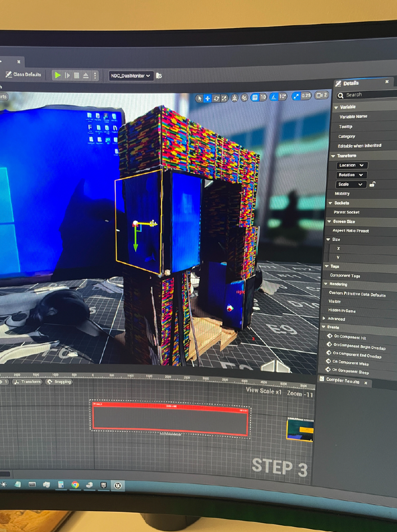Viewport: 397px width, 532px height.
Task: Expand the Advanced rendering section
Action: [324, 318]
